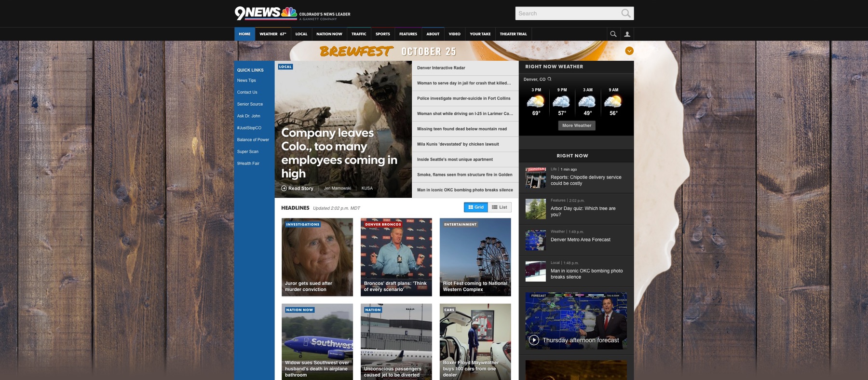868x380 pixels.
Task: Open Senior Source quick link
Action: (250, 104)
